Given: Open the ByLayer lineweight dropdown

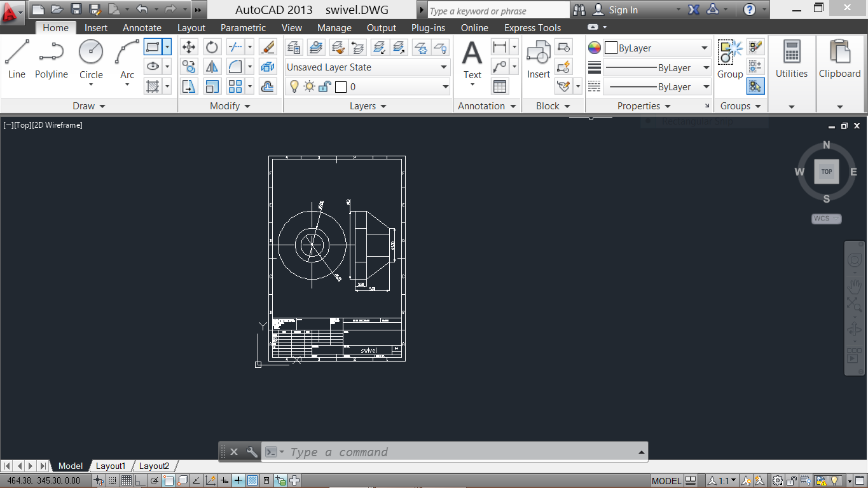Looking at the screenshot, I should point(657,67).
